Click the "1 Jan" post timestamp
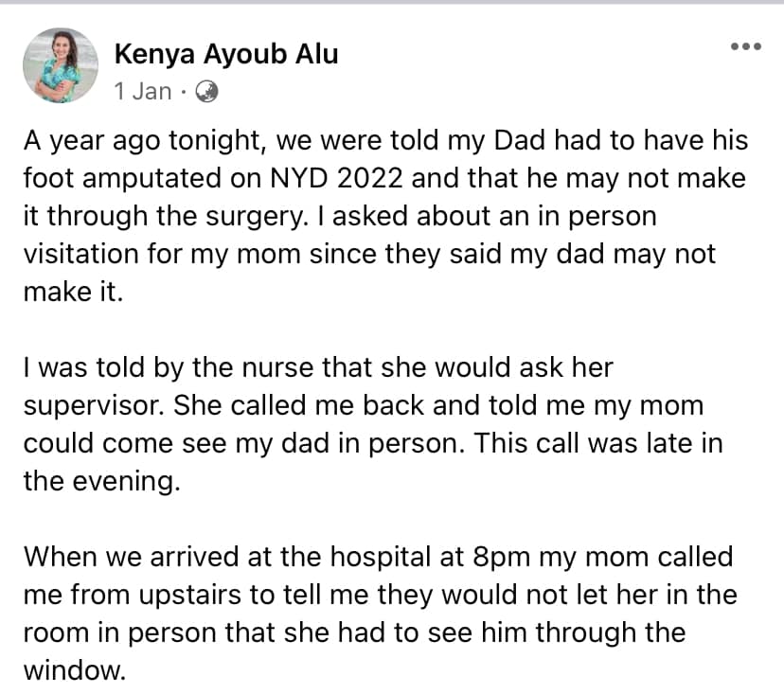 pos(142,92)
